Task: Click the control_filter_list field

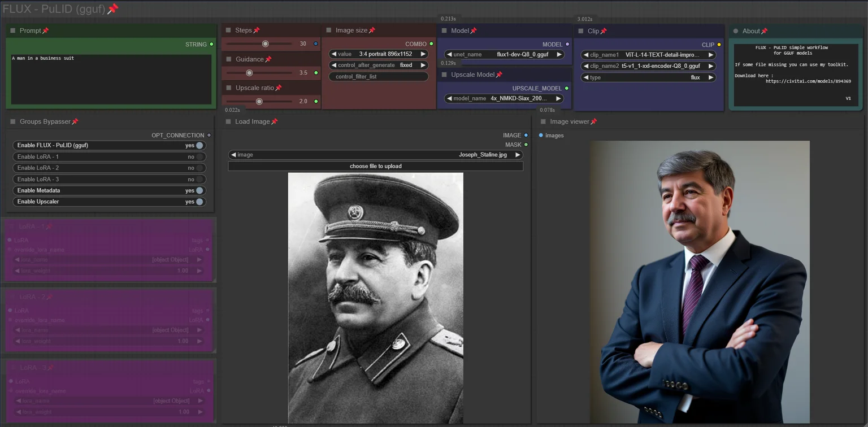Action: click(x=379, y=76)
